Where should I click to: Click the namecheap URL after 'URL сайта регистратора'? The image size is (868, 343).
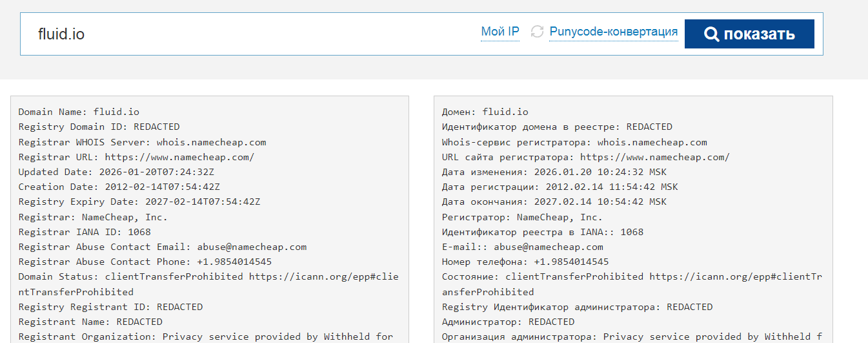tap(654, 157)
